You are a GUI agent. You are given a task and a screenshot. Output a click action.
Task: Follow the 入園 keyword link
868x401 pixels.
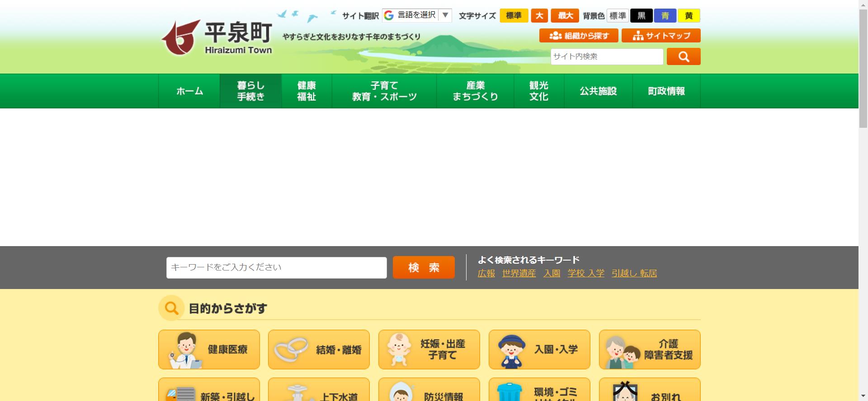pos(552,274)
